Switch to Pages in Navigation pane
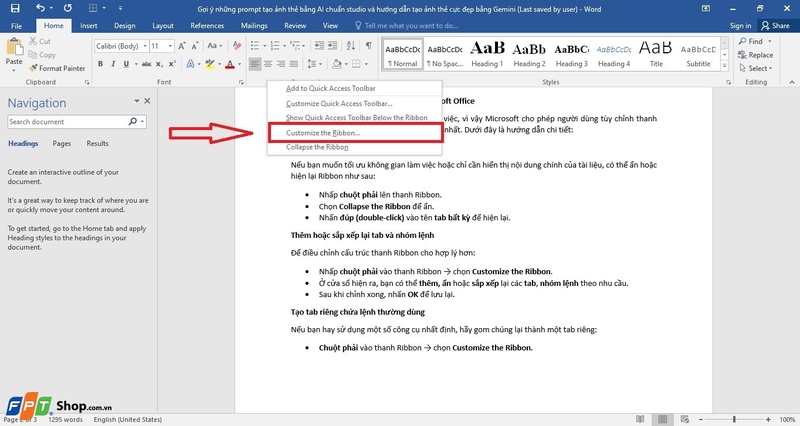Viewport: 800px width, 426px height. (62, 143)
